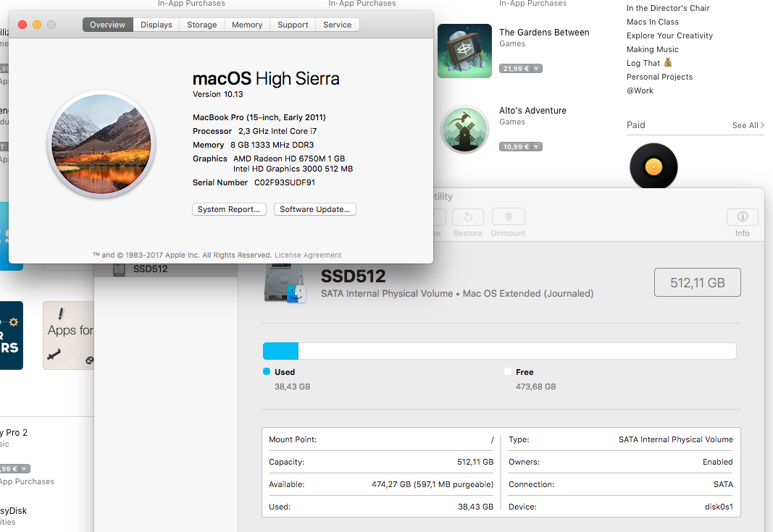Click the Info icon in Disk Utility
773x532 pixels.
pos(743,216)
